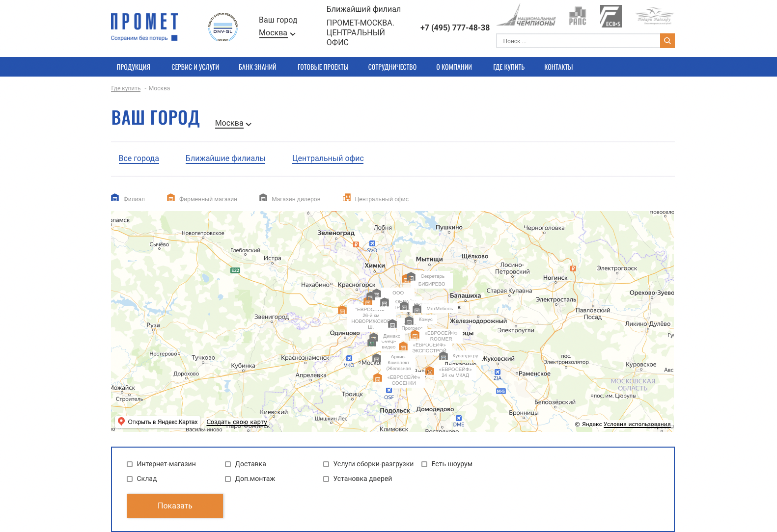The image size is (777, 532).
Task: Select the orange marker west of Красногорск
Action: point(342,310)
